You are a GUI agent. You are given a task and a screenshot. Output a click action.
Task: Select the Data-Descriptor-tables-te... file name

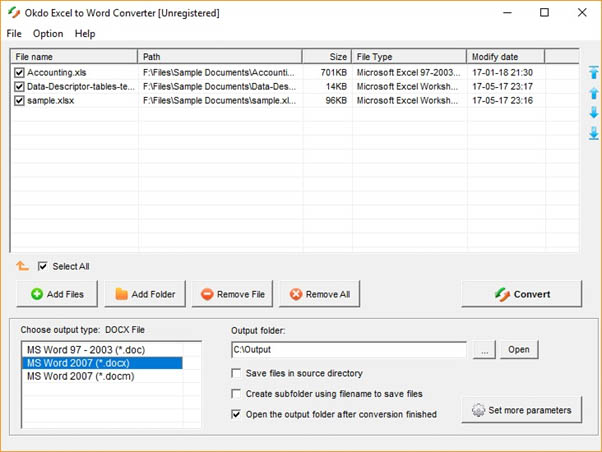[81, 87]
